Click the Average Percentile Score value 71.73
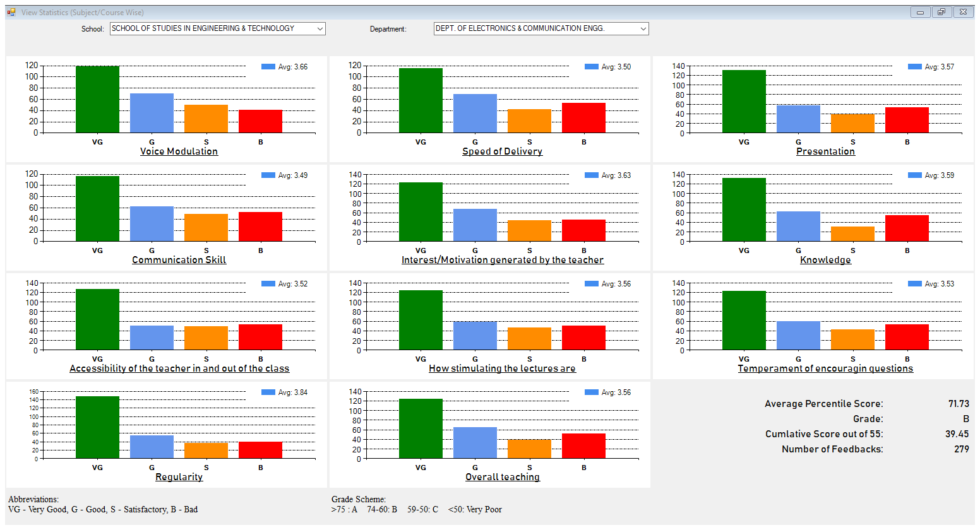This screenshot has width=980, height=530. tap(958, 404)
